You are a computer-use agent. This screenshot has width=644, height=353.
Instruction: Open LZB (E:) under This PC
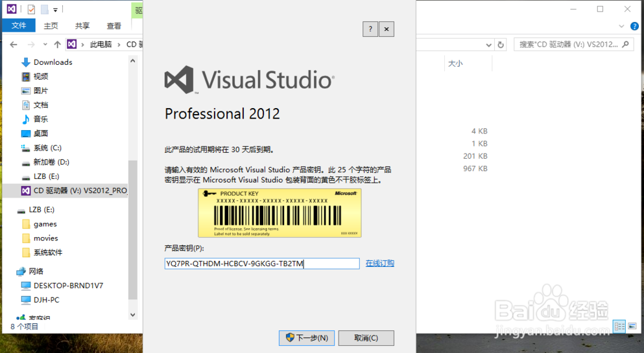point(46,176)
